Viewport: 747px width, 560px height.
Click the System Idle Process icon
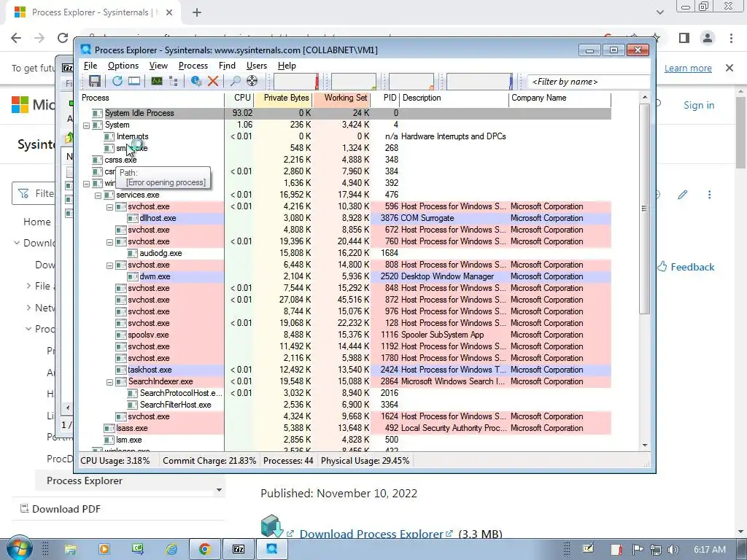click(97, 113)
